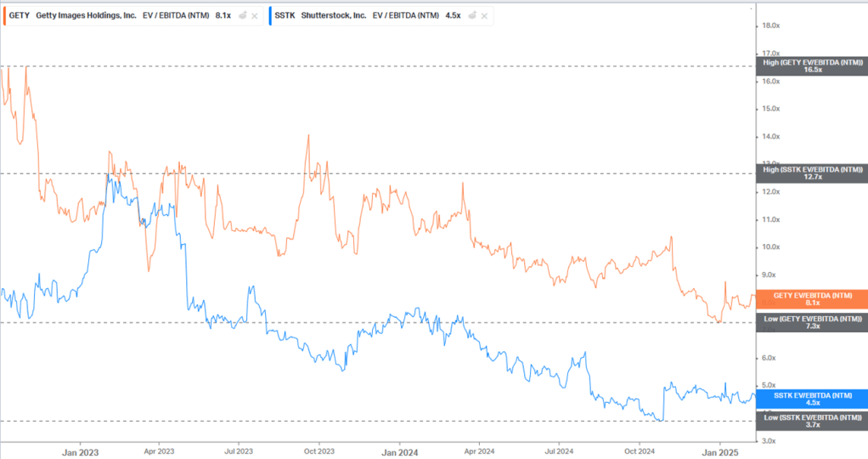Click the paint bucket icon for GETY series

click(241, 15)
